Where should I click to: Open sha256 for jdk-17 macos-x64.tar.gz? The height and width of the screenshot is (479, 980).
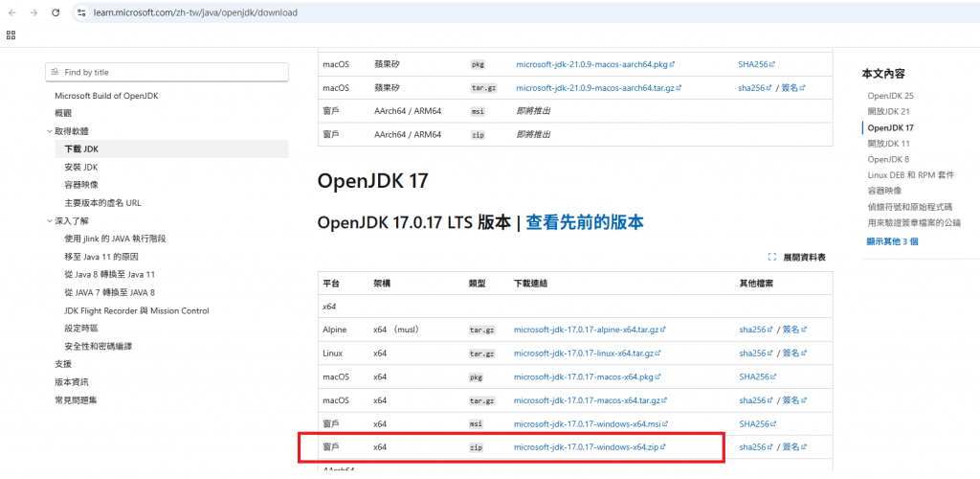tap(756, 400)
